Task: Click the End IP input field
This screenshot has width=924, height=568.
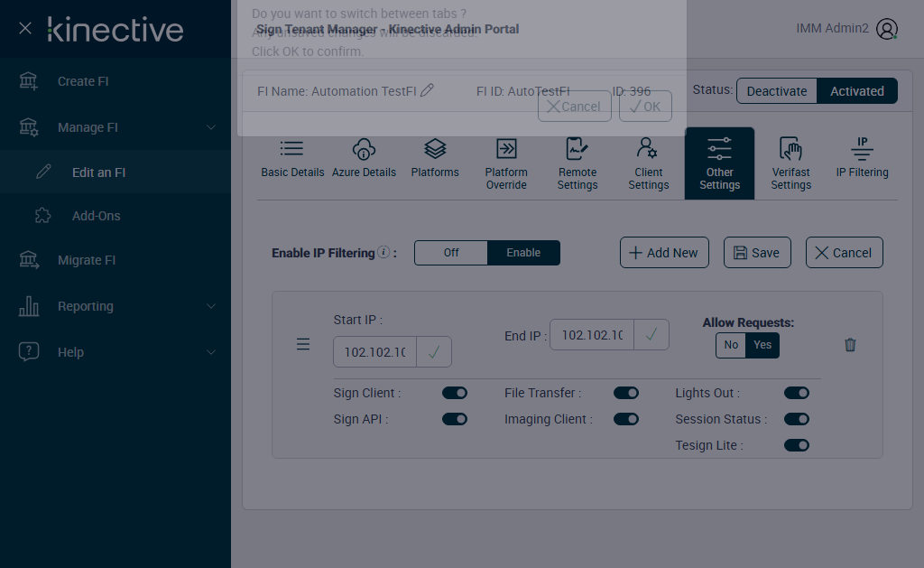Action: click(592, 335)
